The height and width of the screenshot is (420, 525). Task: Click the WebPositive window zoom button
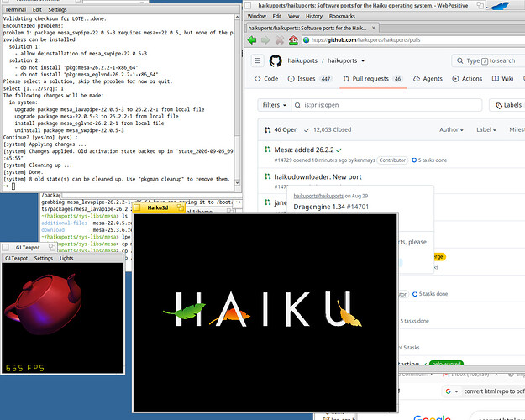click(x=480, y=5)
